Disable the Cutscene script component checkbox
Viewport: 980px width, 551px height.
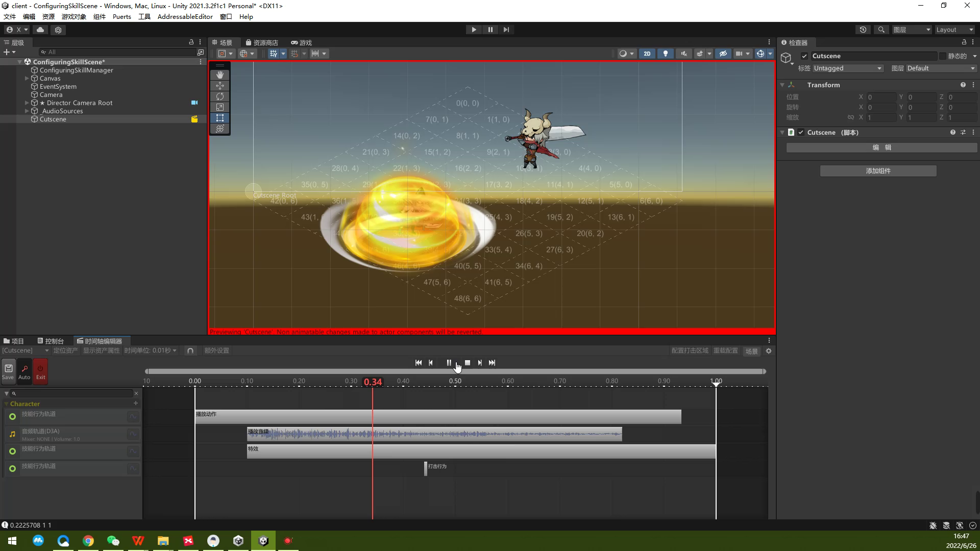tap(801, 132)
